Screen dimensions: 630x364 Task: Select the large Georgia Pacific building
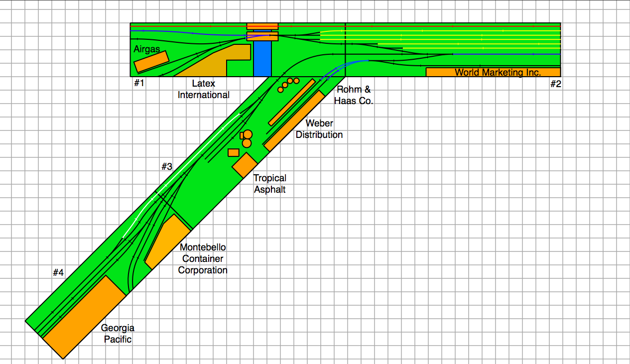pos(85,316)
